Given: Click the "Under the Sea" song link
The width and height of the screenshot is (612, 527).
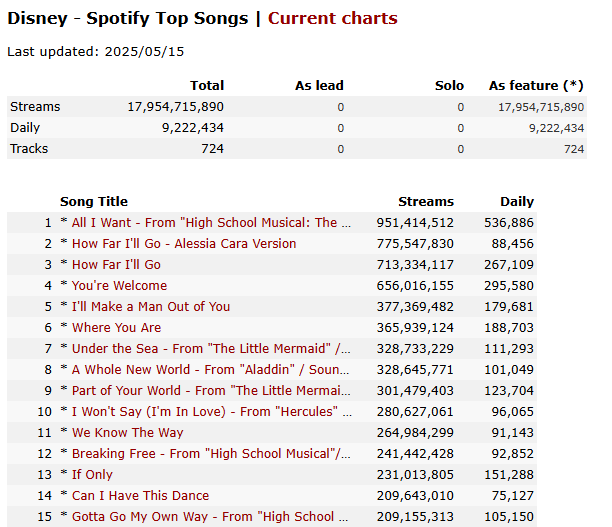Looking at the screenshot, I should [211, 349].
